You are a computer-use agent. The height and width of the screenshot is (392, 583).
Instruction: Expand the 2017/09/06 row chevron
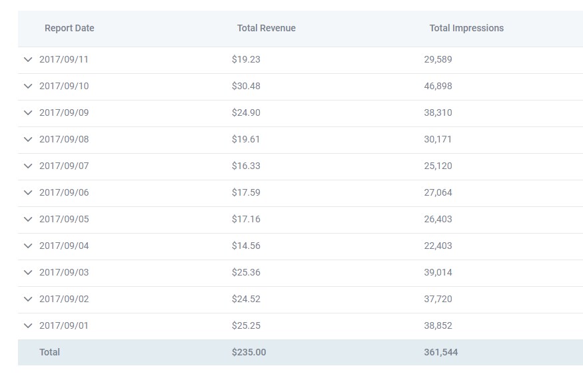[28, 192]
